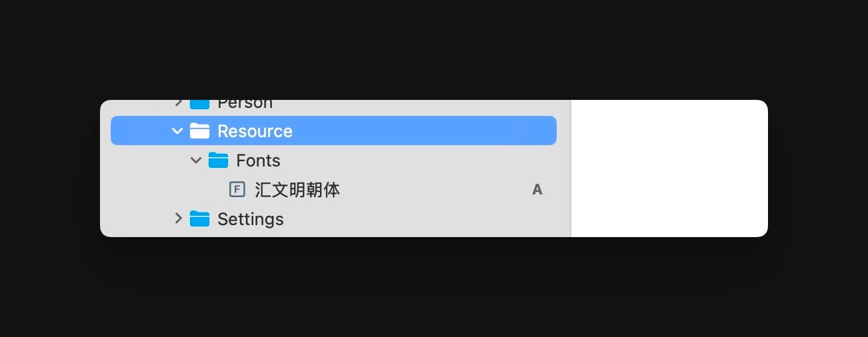Screen dimensions: 868x337
Task: Open the 汇文明朝体 font file
Action: (x=297, y=190)
